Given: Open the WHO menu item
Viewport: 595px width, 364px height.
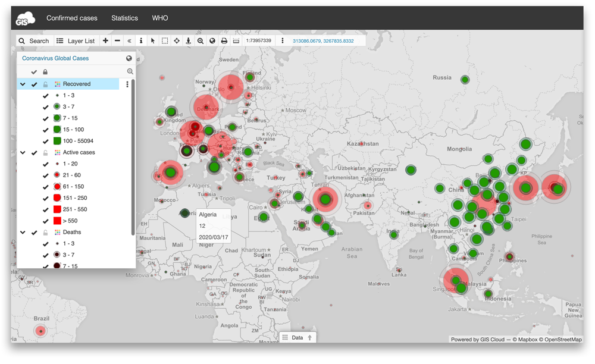Looking at the screenshot, I should tap(159, 17).
